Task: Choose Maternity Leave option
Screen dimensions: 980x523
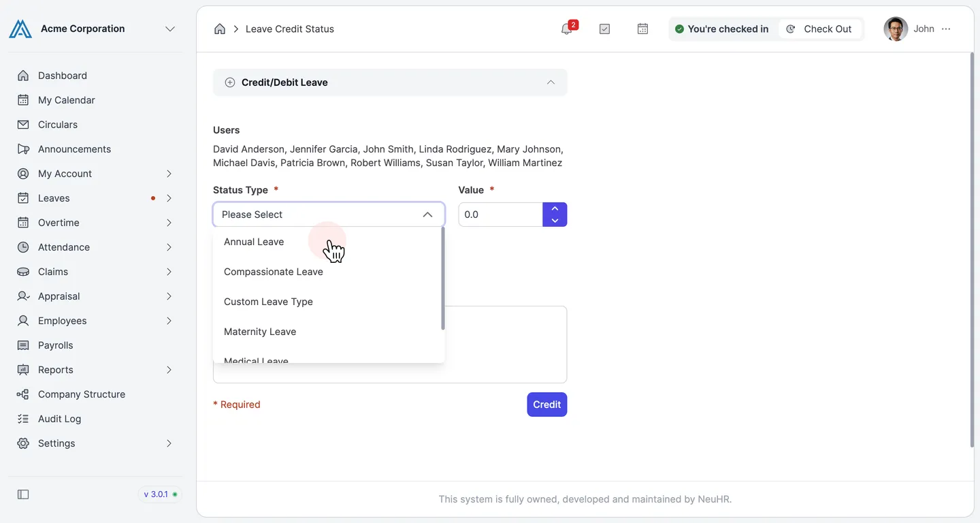Action: tap(328, 332)
